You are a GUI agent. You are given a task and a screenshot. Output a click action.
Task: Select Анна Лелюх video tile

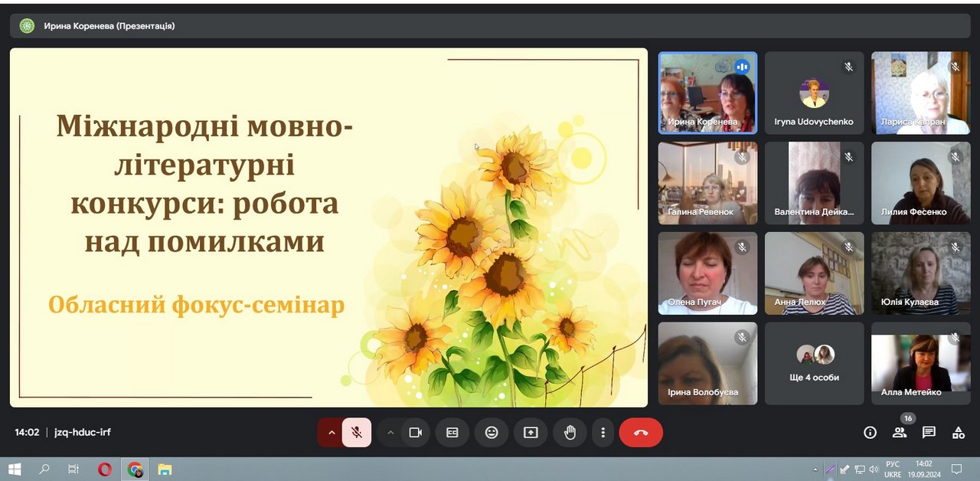[814, 273]
